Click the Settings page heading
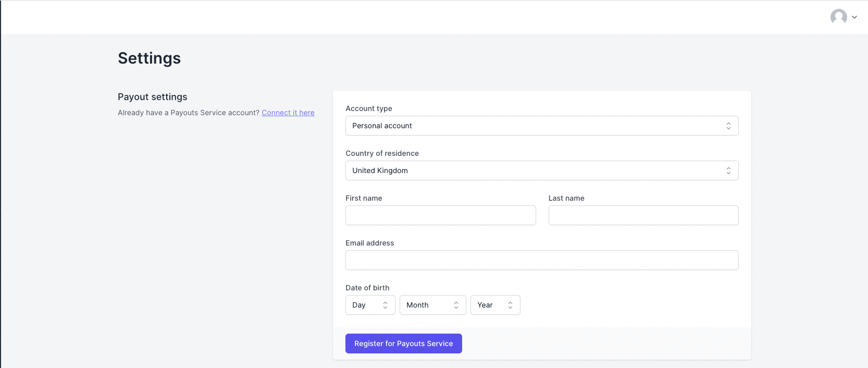This screenshot has height=368, width=868. click(x=150, y=58)
